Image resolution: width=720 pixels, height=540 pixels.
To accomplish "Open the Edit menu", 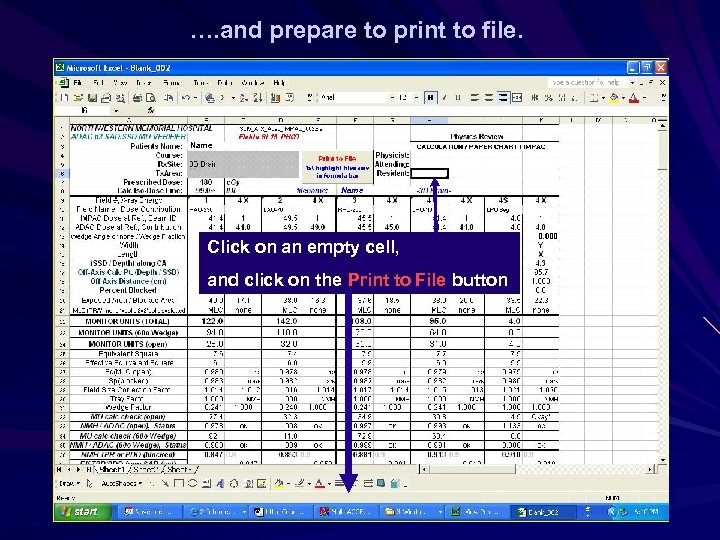I will pos(98,83).
